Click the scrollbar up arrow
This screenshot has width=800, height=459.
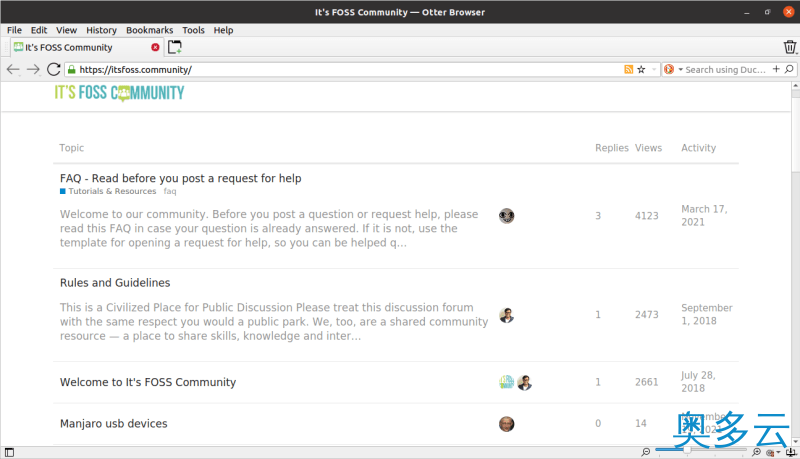coord(795,87)
